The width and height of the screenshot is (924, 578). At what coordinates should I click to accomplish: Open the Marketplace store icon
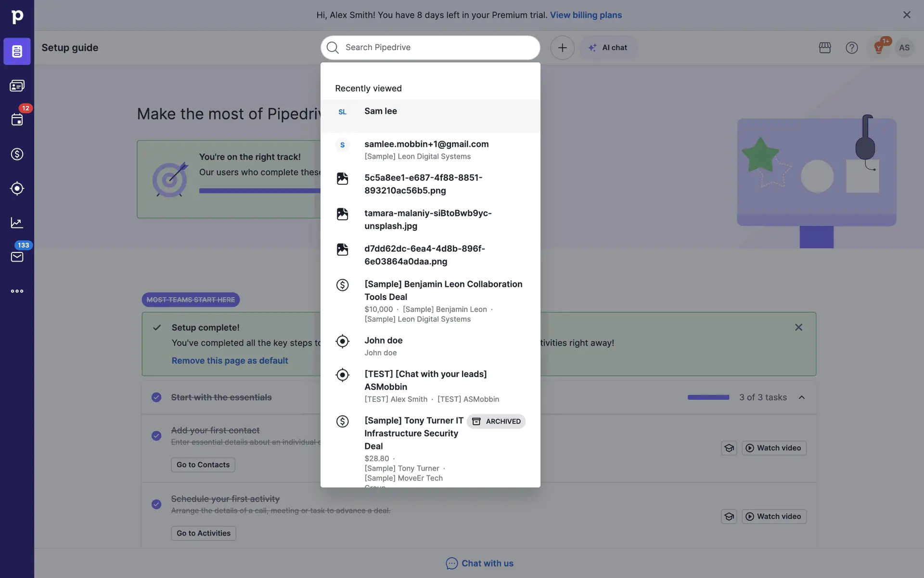tap(825, 48)
